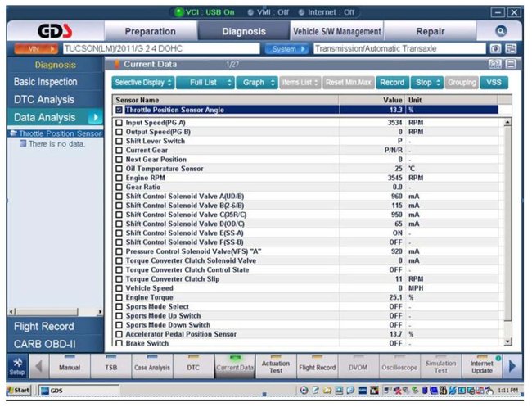Click the GDS logo

[x=55, y=31]
